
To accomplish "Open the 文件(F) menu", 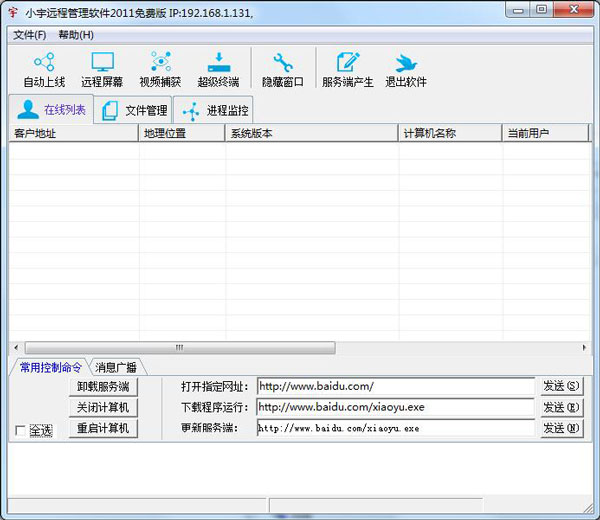I will (29, 35).
